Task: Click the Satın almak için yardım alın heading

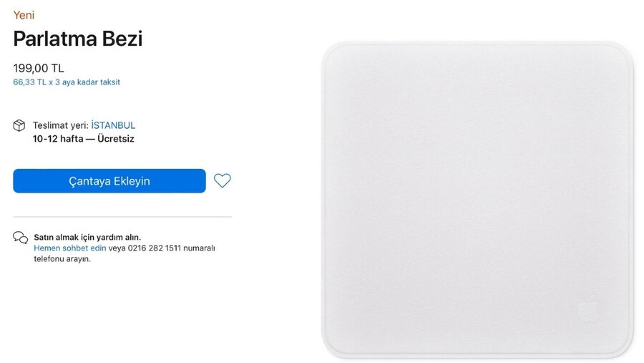Action: (87, 237)
